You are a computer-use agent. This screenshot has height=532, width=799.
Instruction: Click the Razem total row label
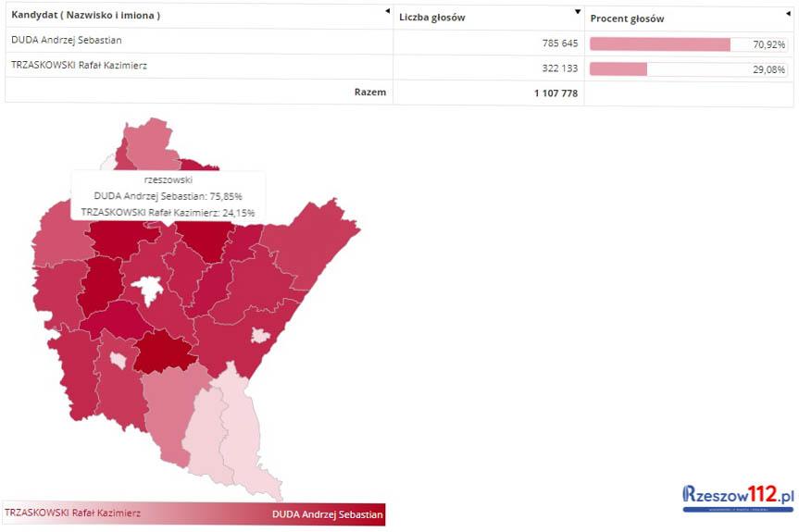[x=369, y=92]
